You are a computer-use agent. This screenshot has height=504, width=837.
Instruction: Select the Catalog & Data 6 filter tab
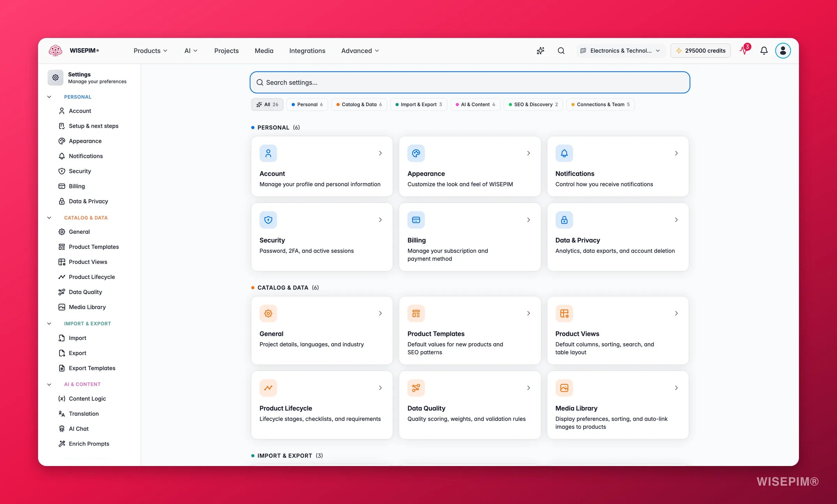[x=359, y=104]
